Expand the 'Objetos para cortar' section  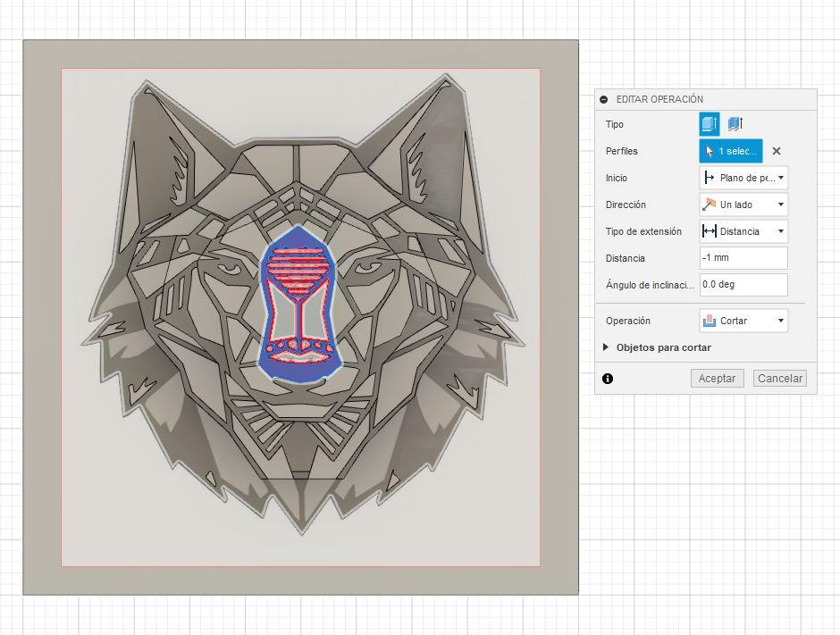(606, 347)
